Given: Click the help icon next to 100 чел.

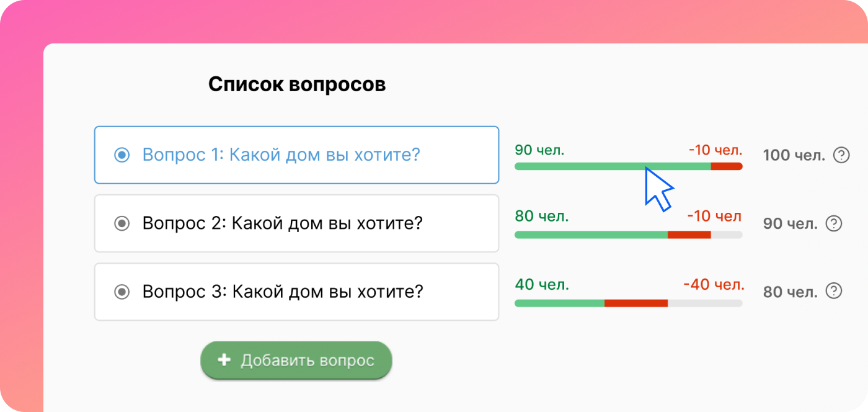Looking at the screenshot, I should [x=841, y=155].
